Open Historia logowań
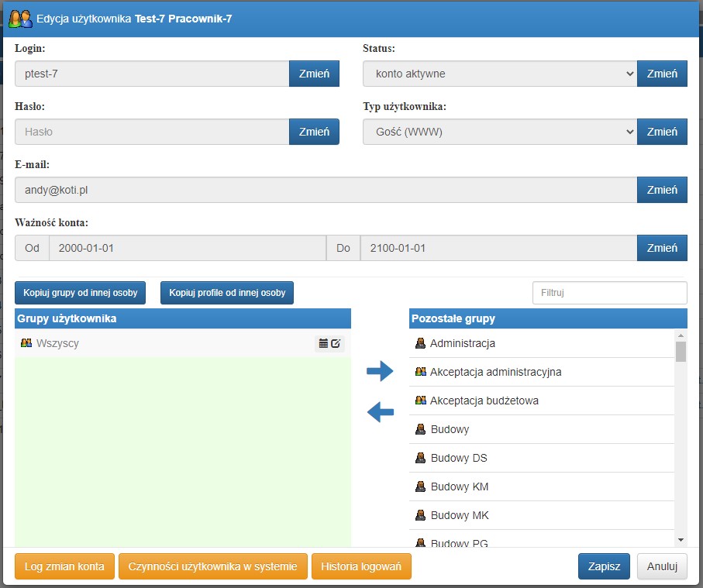The image size is (703, 588). tap(361, 566)
